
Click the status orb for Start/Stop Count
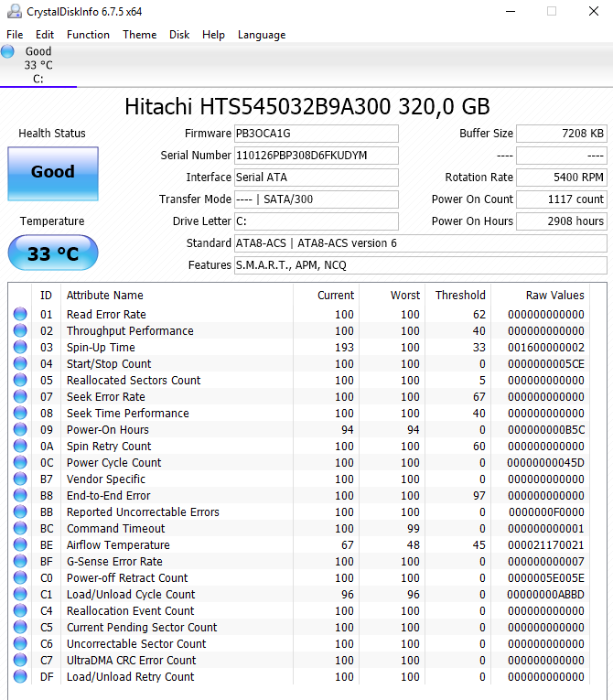(x=20, y=364)
